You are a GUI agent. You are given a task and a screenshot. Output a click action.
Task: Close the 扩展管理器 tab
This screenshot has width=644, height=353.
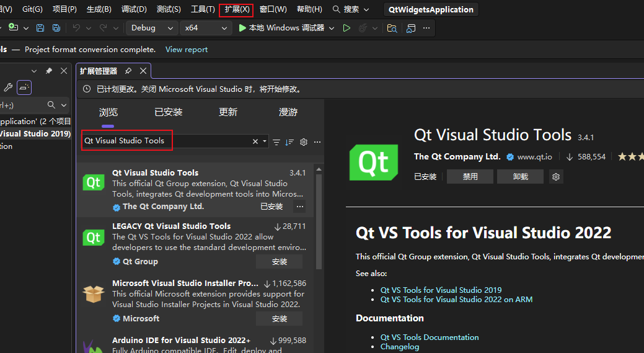point(143,71)
